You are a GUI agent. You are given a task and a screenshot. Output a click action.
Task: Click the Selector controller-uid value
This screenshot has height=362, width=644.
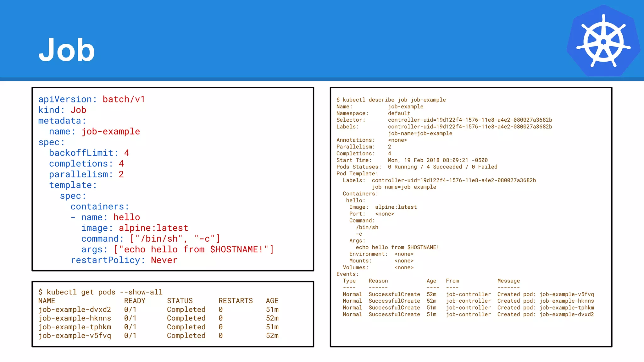click(x=470, y=120)
